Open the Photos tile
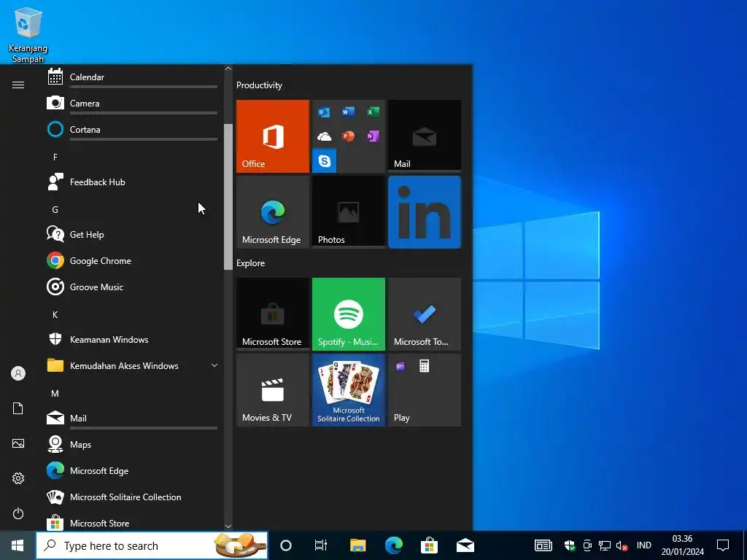Viewport: 747px width, 560px height. (349, 212)
